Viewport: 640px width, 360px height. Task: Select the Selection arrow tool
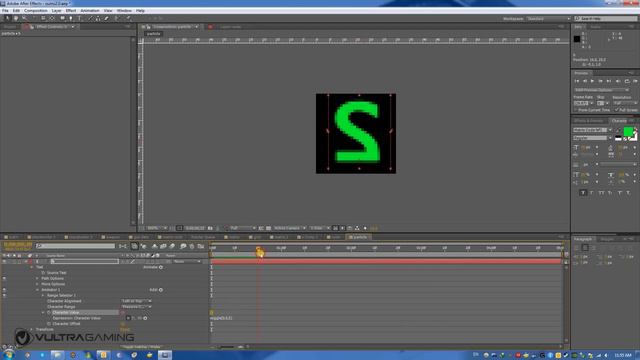pyautogui.click(x=7, y=18)
